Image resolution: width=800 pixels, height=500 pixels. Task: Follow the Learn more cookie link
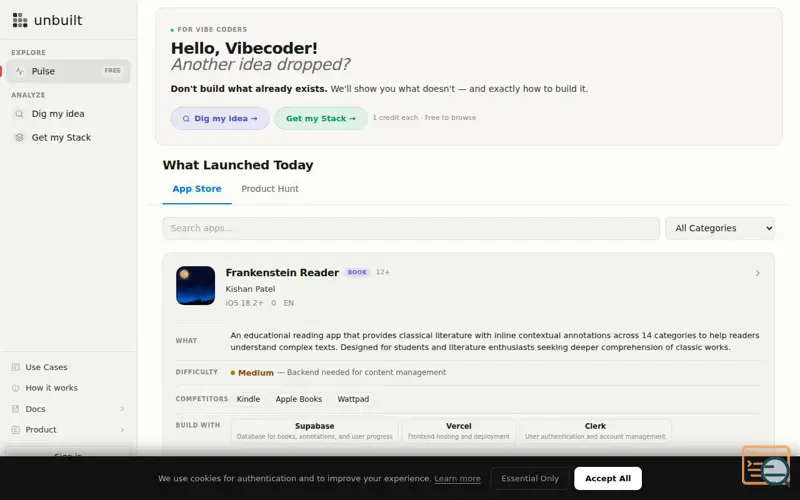point(457,479)
